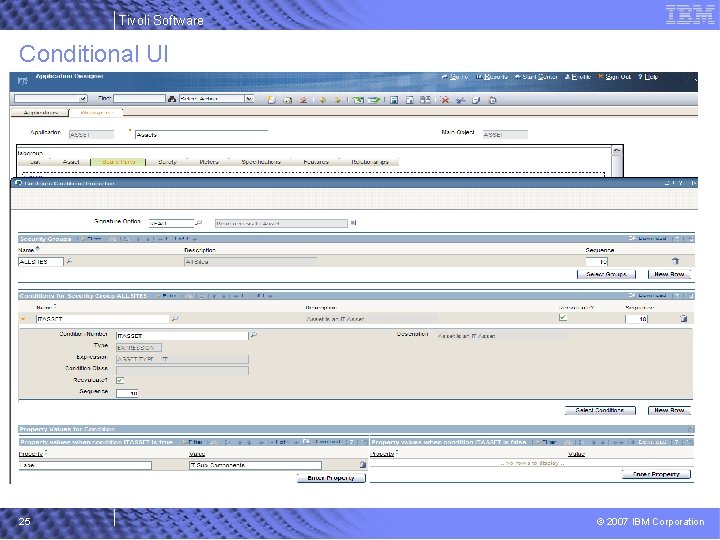
Task: Delete the Label property row via trash icon
Action: (x=363, y=465)
